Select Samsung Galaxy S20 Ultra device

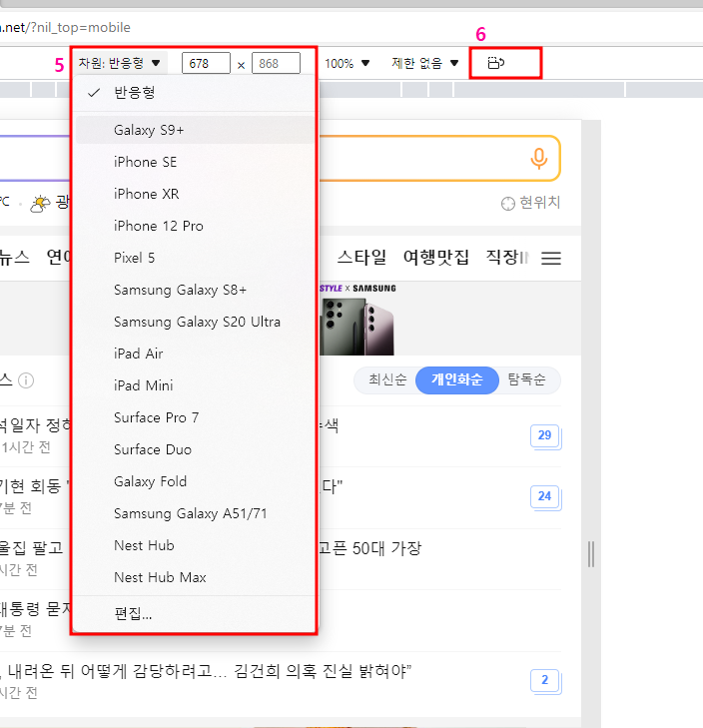tap(194, 323)
